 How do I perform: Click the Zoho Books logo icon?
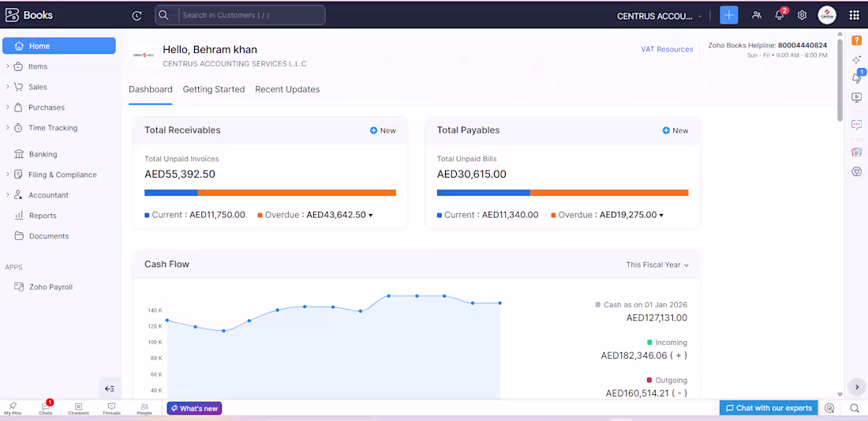(12, 16)
